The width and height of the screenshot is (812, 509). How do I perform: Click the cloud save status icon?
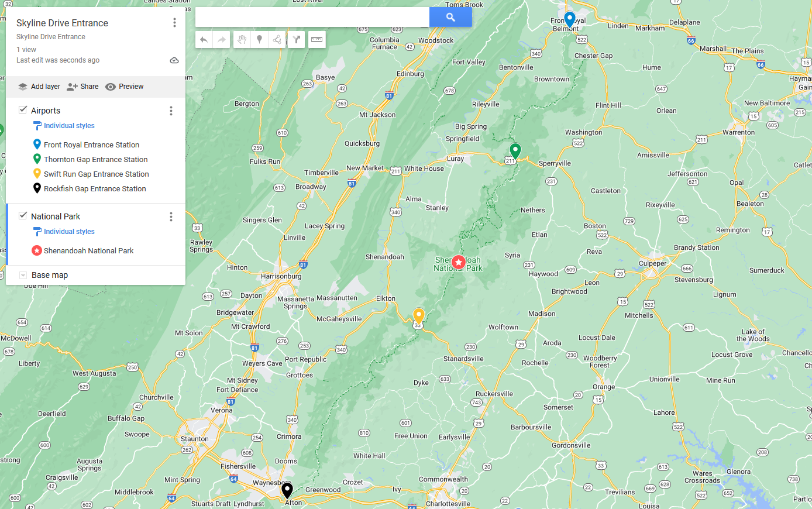coord(174,60)
